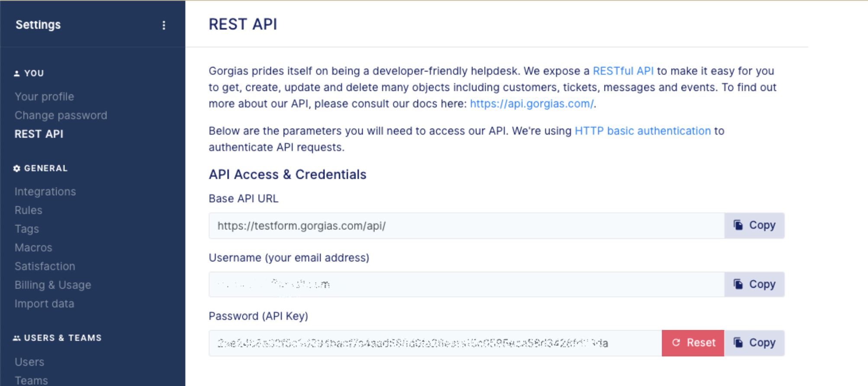Copy the username email address
This screenshot has width=868, height=386.
754,284
